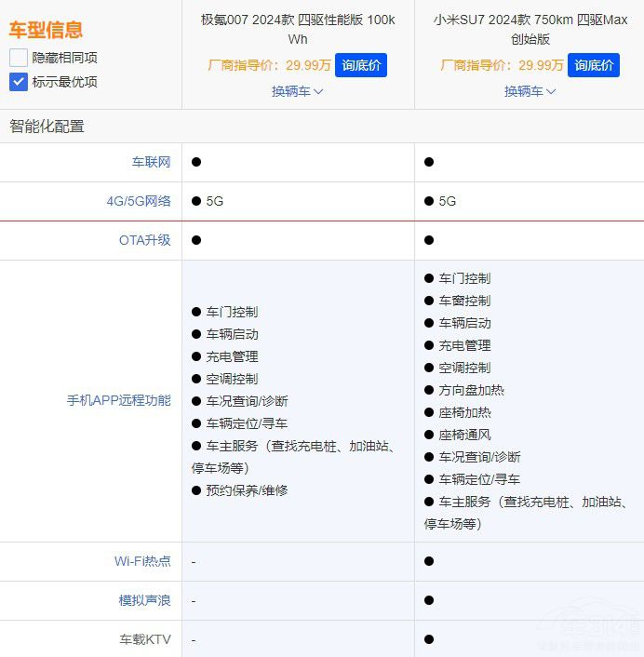
Task: Click the 车型信息 heading
Action: coord(46,30)
